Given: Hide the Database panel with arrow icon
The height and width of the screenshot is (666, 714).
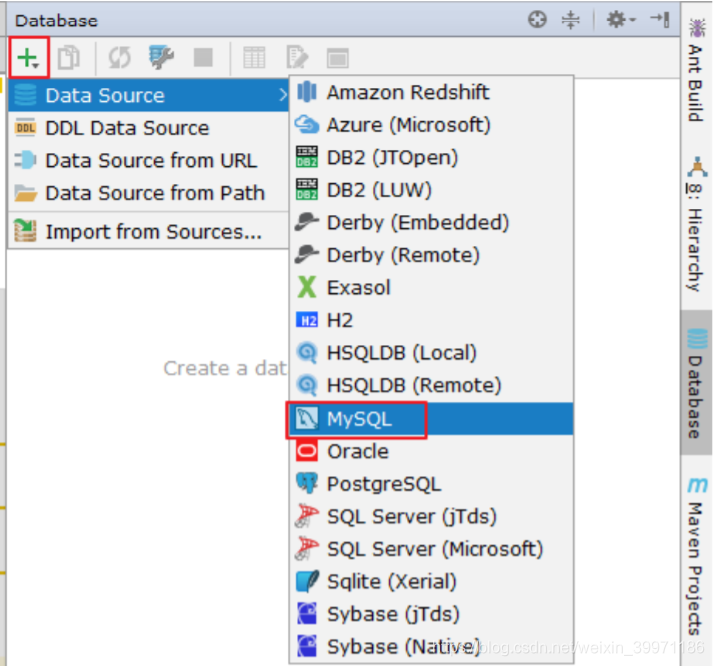Looking at the screenshot, I should tap(660, 20).
